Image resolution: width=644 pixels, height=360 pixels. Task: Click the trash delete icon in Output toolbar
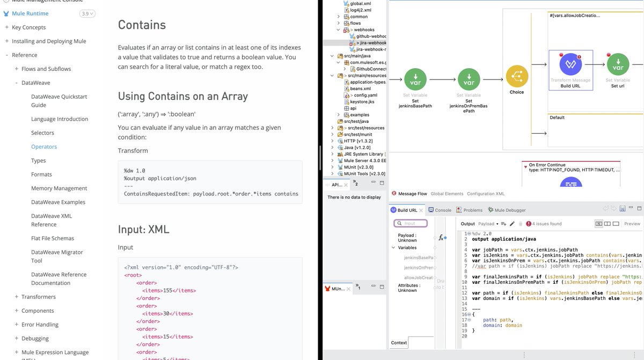[x=521, y=224]
